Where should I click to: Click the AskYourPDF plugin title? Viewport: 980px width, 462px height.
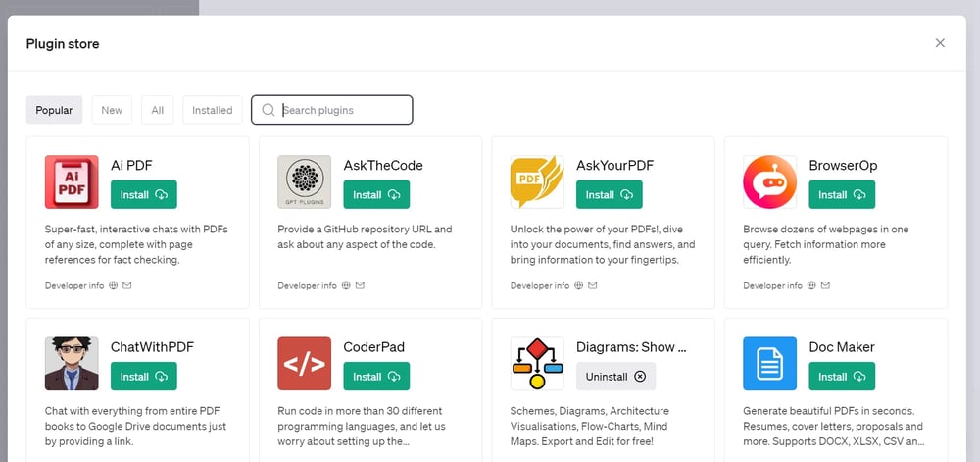(x=615, y=166)
